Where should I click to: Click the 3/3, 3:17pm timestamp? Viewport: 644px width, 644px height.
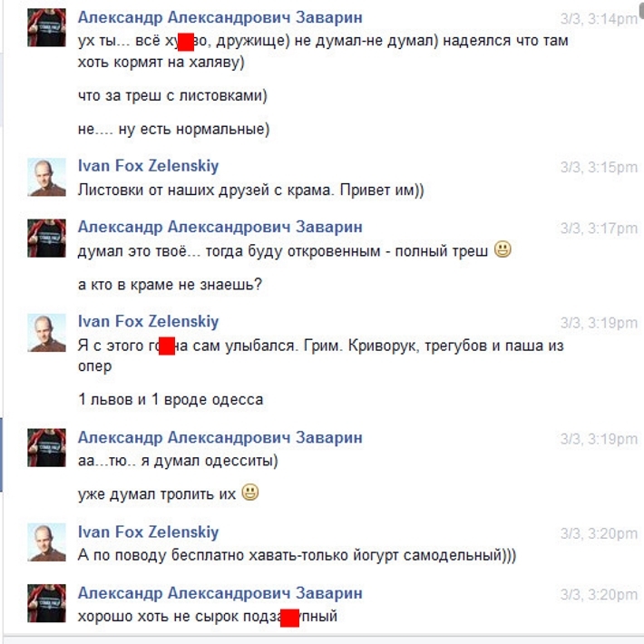pyautogui.click(x=599, y=229)
